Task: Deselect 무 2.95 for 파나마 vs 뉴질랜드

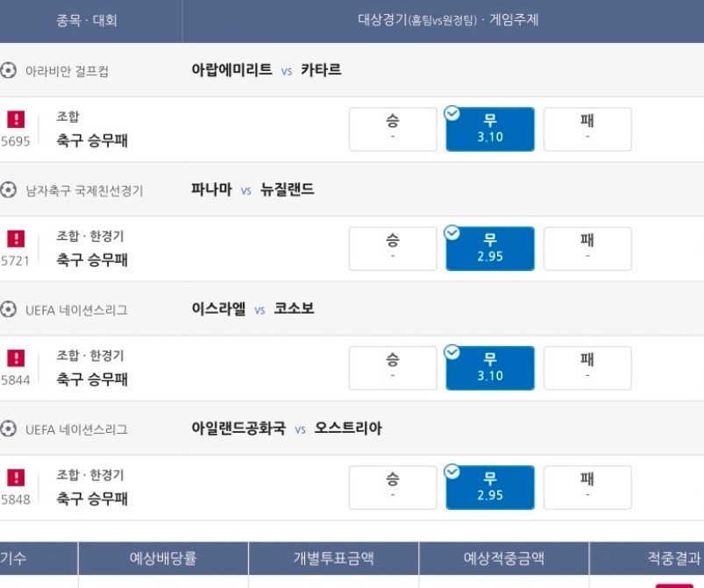Action: click(x=490, y=248)
